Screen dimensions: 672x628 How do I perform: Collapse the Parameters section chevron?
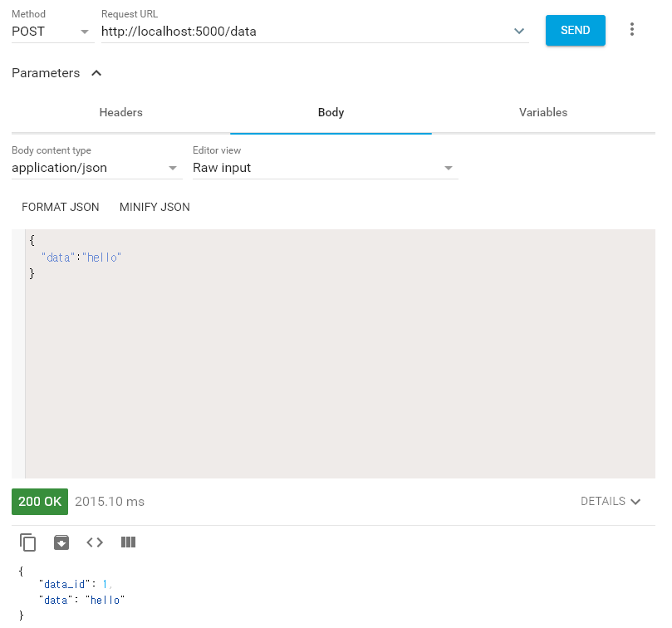point(96,73)
